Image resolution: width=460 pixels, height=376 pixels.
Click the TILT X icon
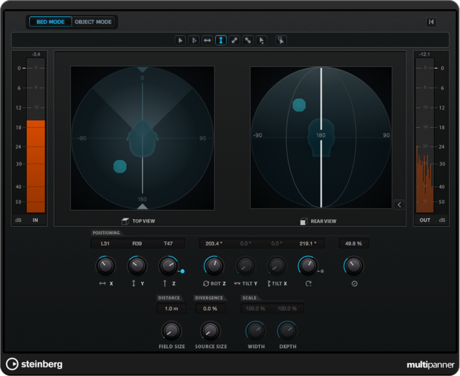pos(269,284)
